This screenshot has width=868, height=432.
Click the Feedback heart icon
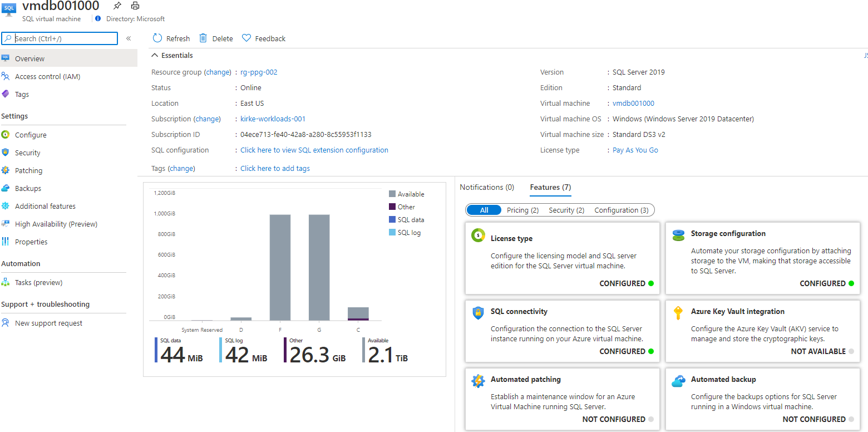[x=246, y=38]
